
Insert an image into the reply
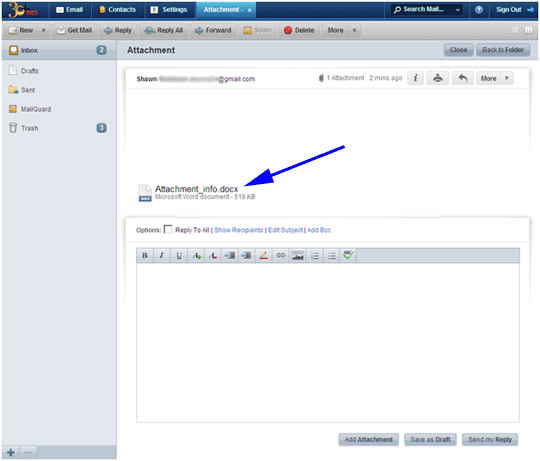coord(298,256)
